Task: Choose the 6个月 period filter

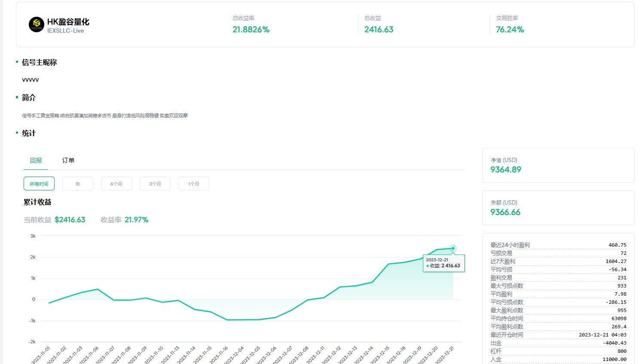Action: click(117, 184)
